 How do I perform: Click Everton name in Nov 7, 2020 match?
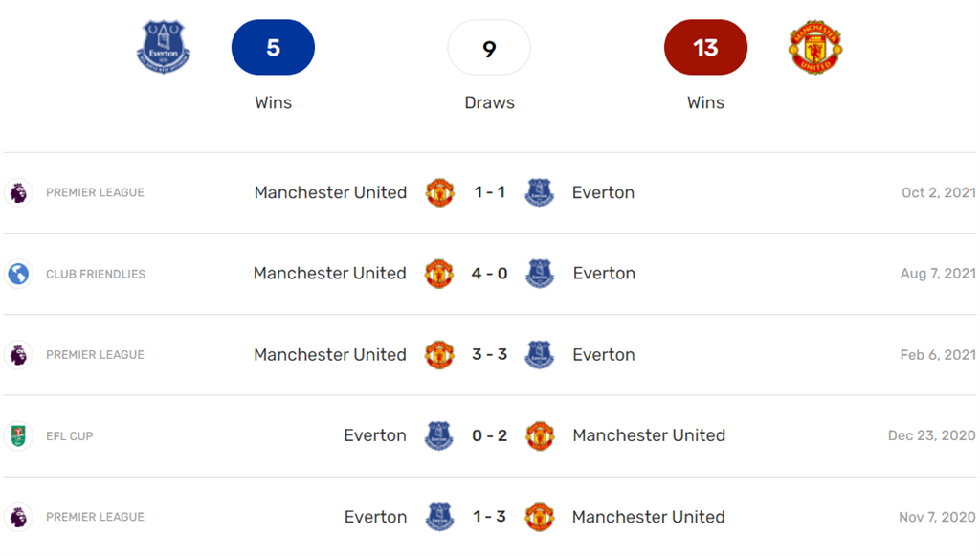pos(375,517)
